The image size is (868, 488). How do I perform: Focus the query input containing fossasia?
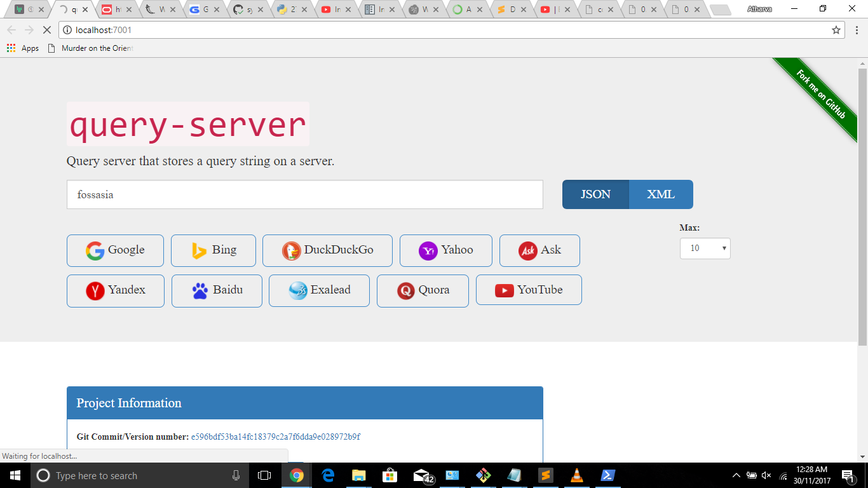coord(305,194)
